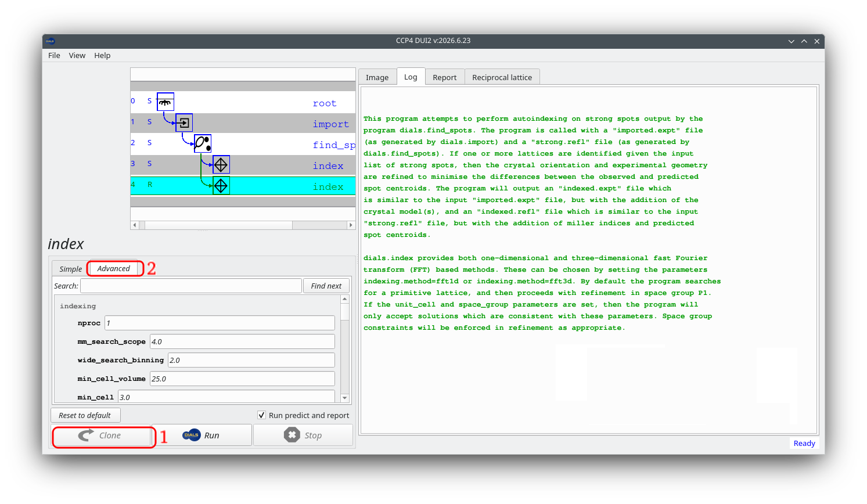
Task: Maximize the CCP4 DUI2 window
Action: tap(804, 41)
